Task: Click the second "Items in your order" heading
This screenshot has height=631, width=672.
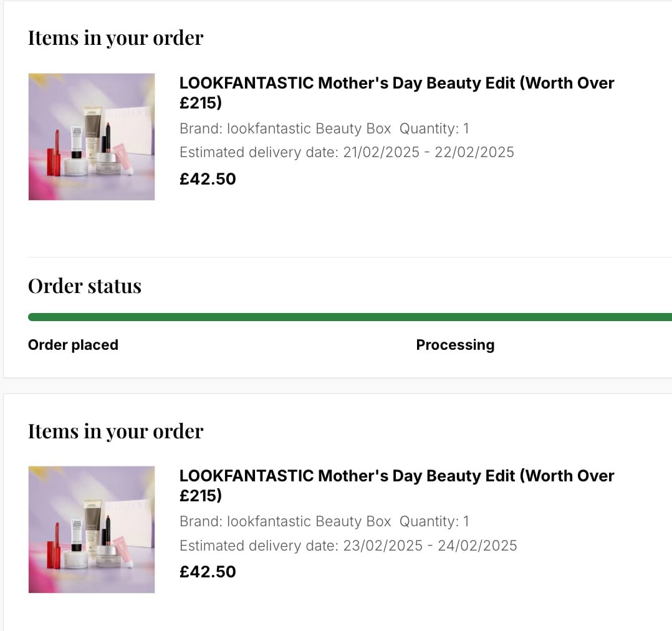Action: pos(115,431)
